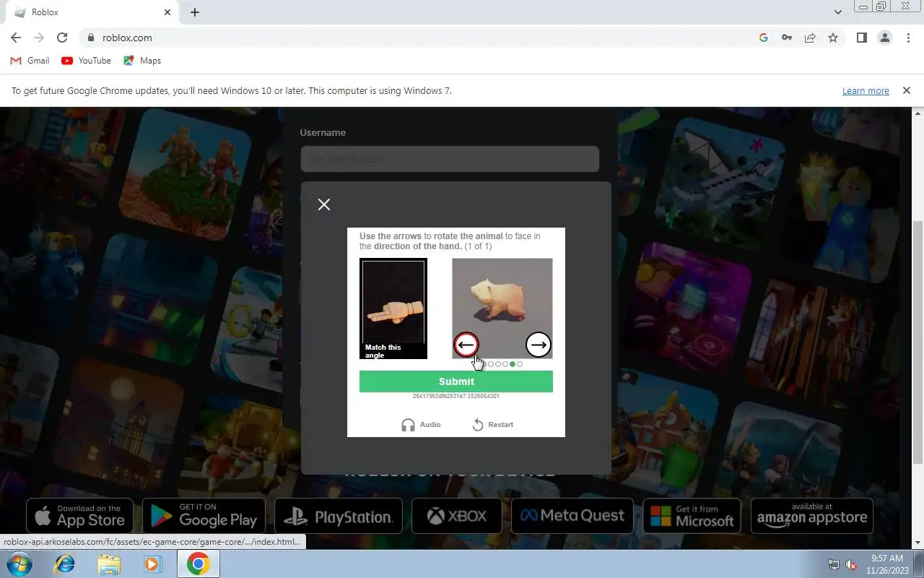Bookmark this page with the star icon
Viewport: 924px width, 578px height.
pos(833,38)
